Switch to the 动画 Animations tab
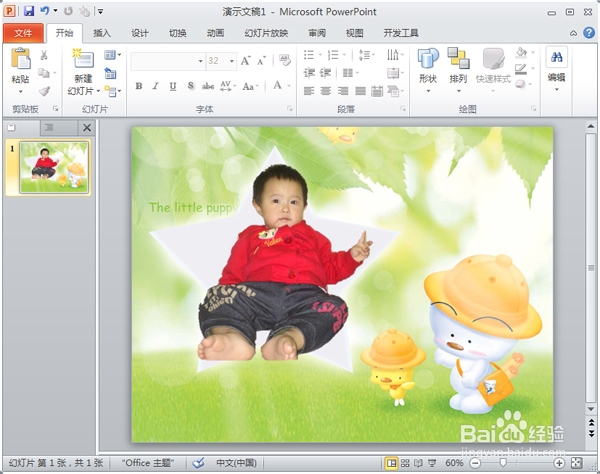The height and width of the screenshot is (474, 600). click(x=215, y=33)
